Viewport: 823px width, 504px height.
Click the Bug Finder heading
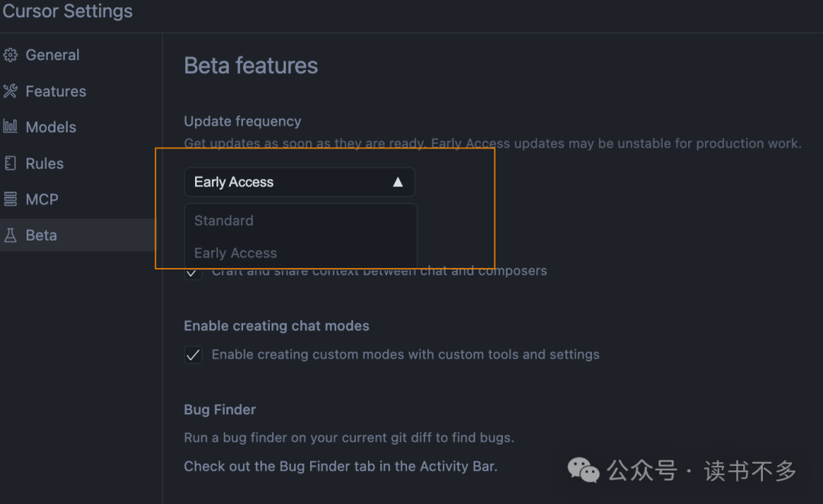(219, 409)
